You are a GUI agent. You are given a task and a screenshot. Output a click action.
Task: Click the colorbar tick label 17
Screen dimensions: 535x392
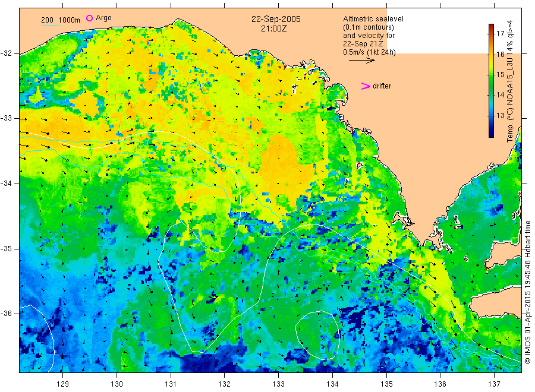(500, 33)
